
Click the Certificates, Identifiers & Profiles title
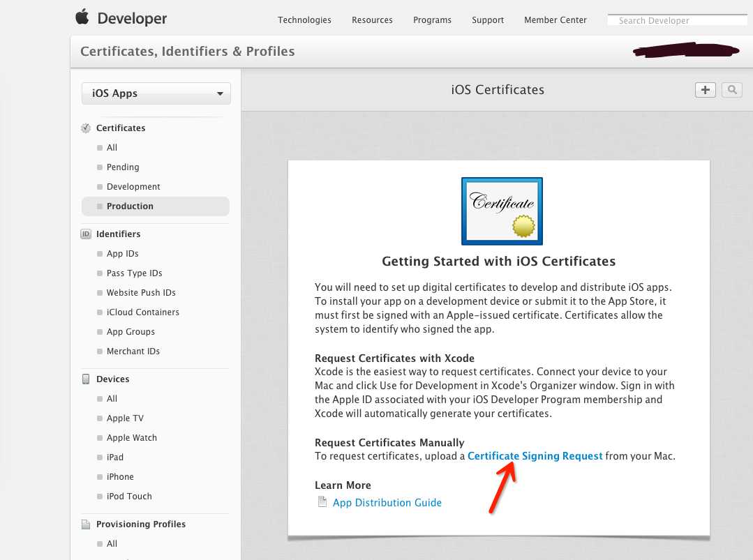pos(187,52)
